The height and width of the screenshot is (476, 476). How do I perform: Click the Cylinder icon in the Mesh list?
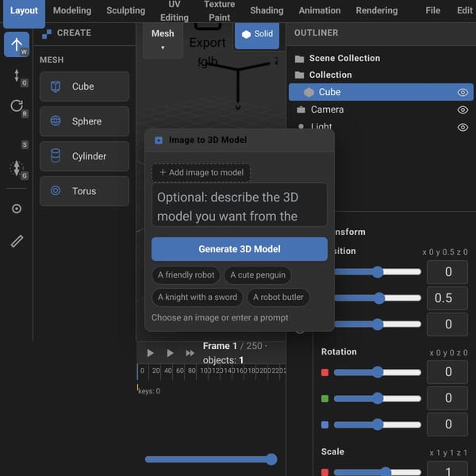(x=56, y=155)
